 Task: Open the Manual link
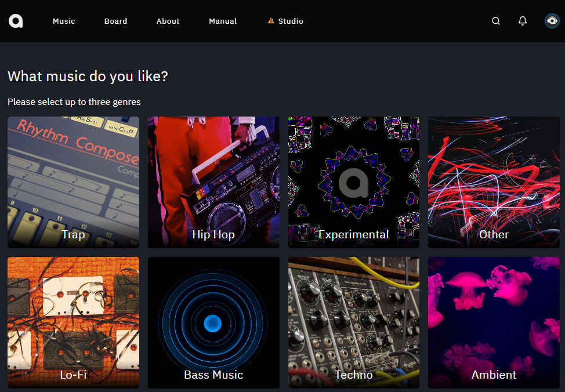pyautogui.click(x=223, y=21)
